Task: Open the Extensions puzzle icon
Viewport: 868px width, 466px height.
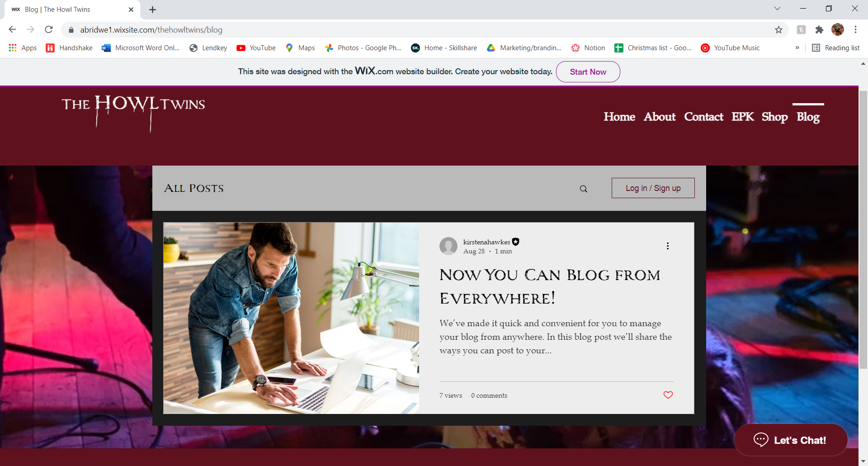Action: (x=819, y=30)
